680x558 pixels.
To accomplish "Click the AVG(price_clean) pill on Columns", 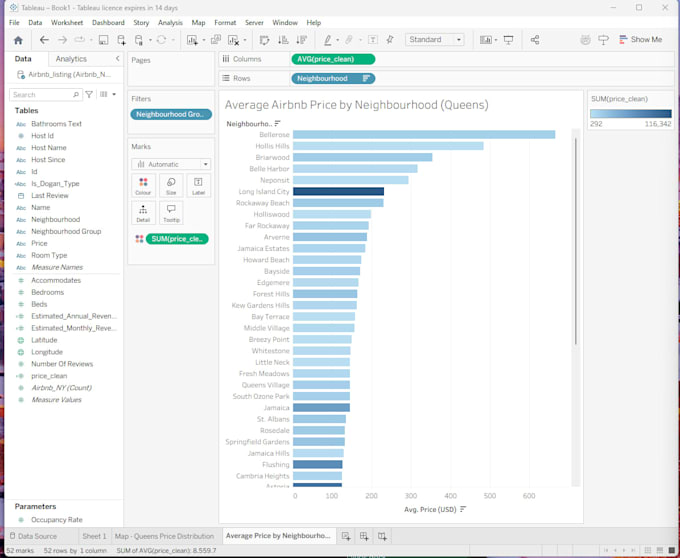I will pyautogui.click(x=333, y=59).
